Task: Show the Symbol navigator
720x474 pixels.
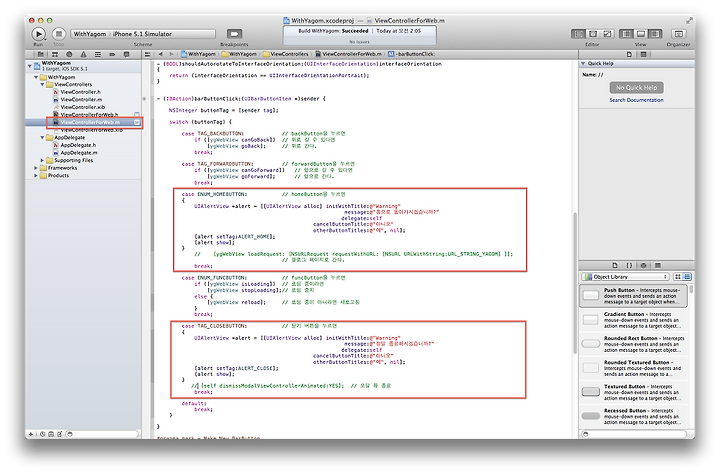Action: coord(55,54)
